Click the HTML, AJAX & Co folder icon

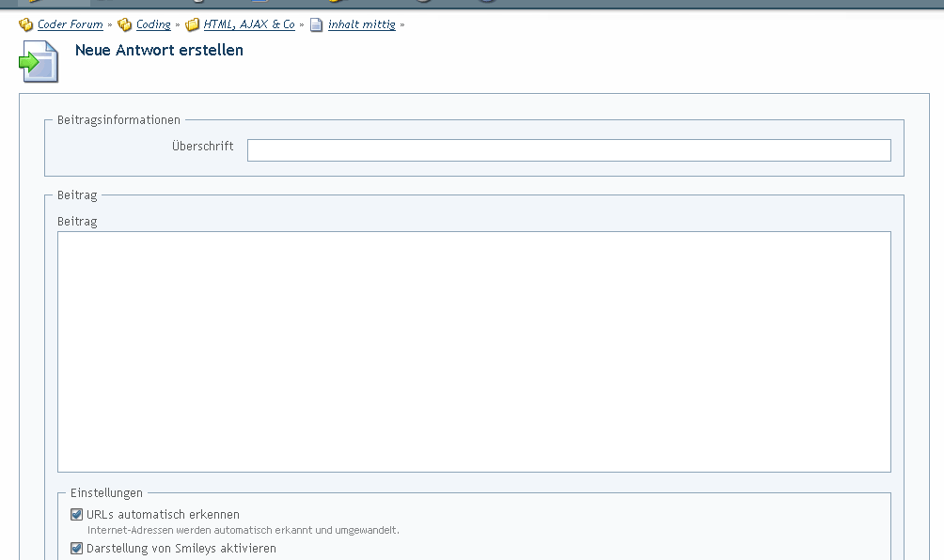click(x=193, y=25)
